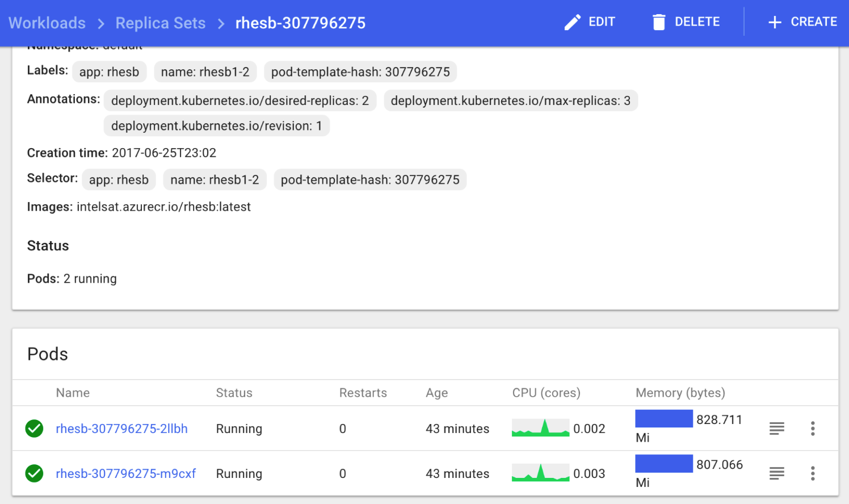Screen dimensions: 849x504
Task: Click the trash Delete icon
Action: tap(658, 22)
